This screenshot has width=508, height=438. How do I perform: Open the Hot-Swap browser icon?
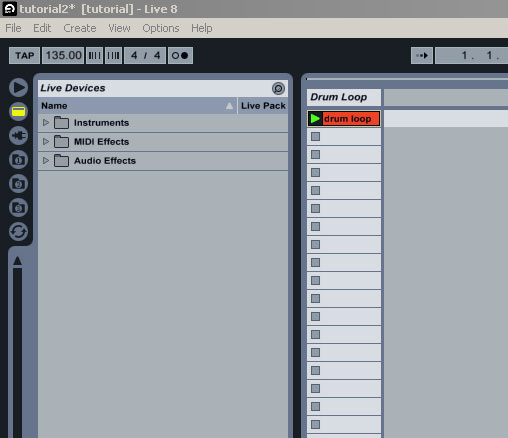19,232
